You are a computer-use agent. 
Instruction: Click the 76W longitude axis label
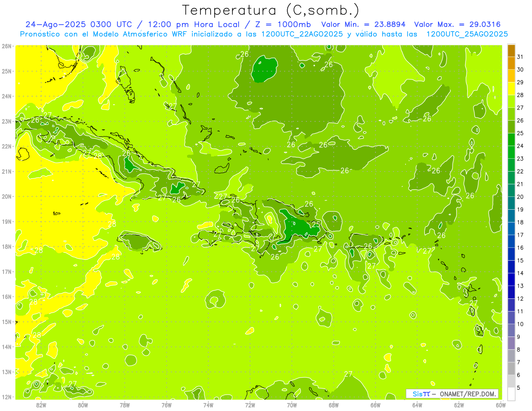click(x=167, y=405)
